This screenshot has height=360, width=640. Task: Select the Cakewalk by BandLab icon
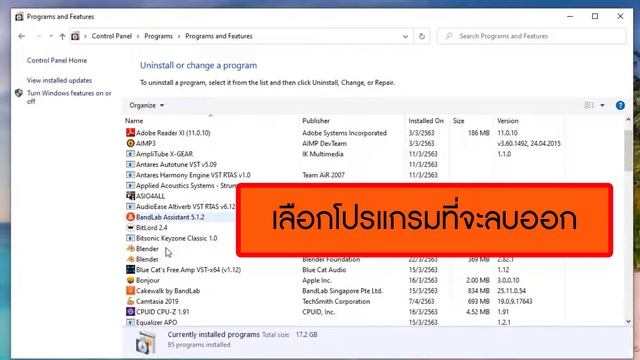(130, 291)
